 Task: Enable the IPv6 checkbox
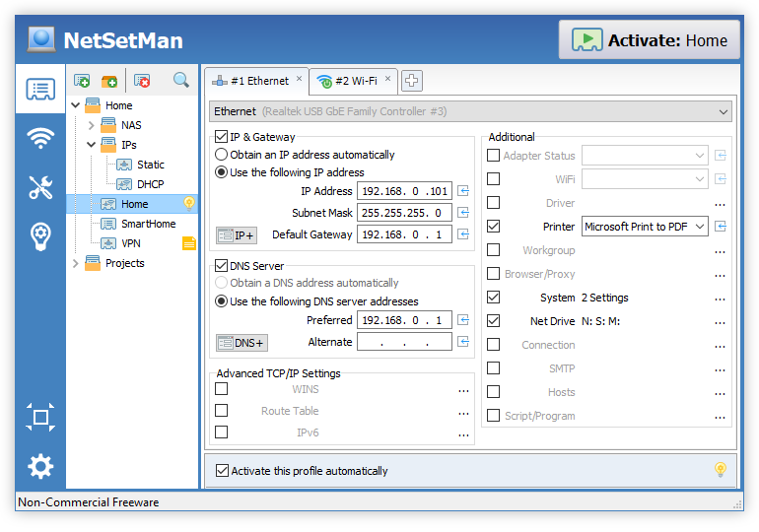pos(222,432)
